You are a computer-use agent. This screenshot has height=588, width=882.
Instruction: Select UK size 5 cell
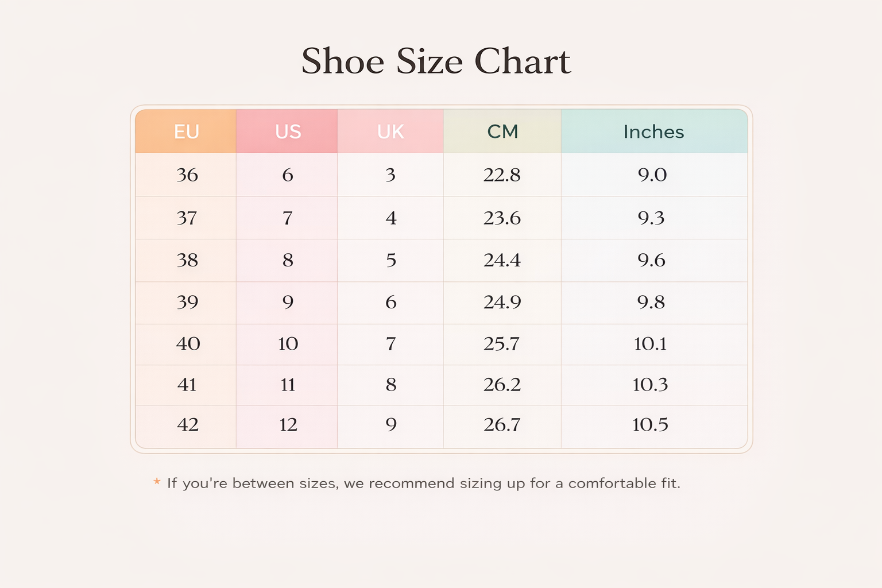[391, 261]
